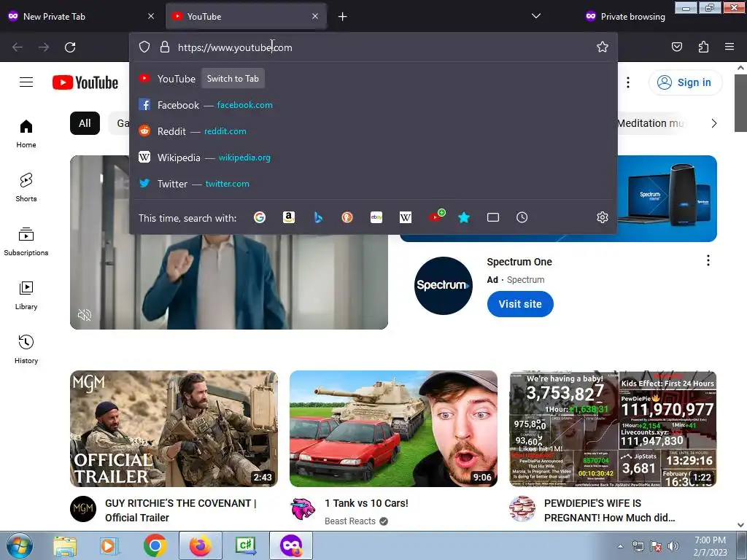Viewport: 747px width, 560px height.
Task: Select the Meditation music chip
Action: click(650, 123)
